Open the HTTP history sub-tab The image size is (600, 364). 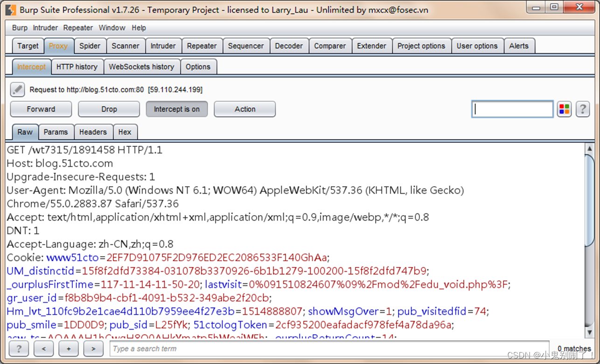click(77, 67)
